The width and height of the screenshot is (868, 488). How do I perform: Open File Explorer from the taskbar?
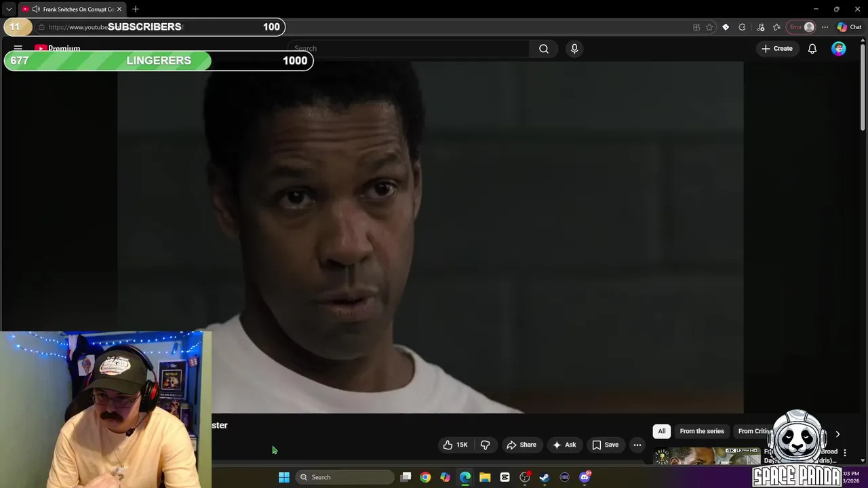pos(485,477)
